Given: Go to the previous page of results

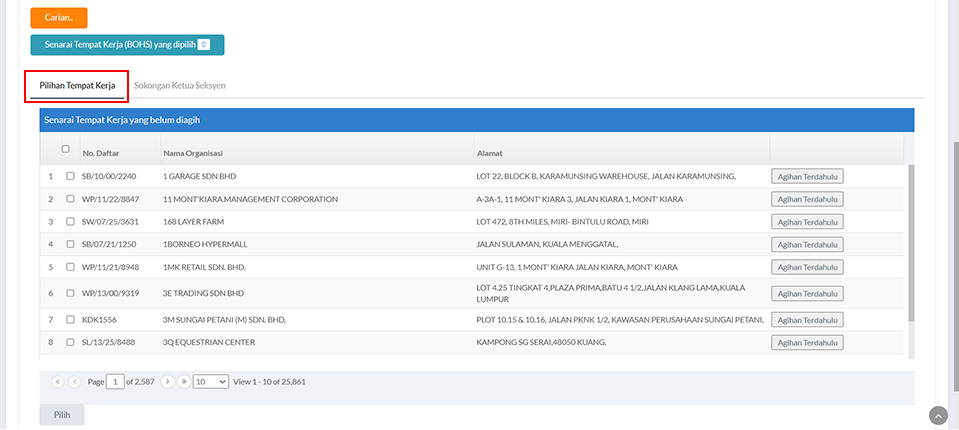Looking at the screenshot, I should pos(75,382).
